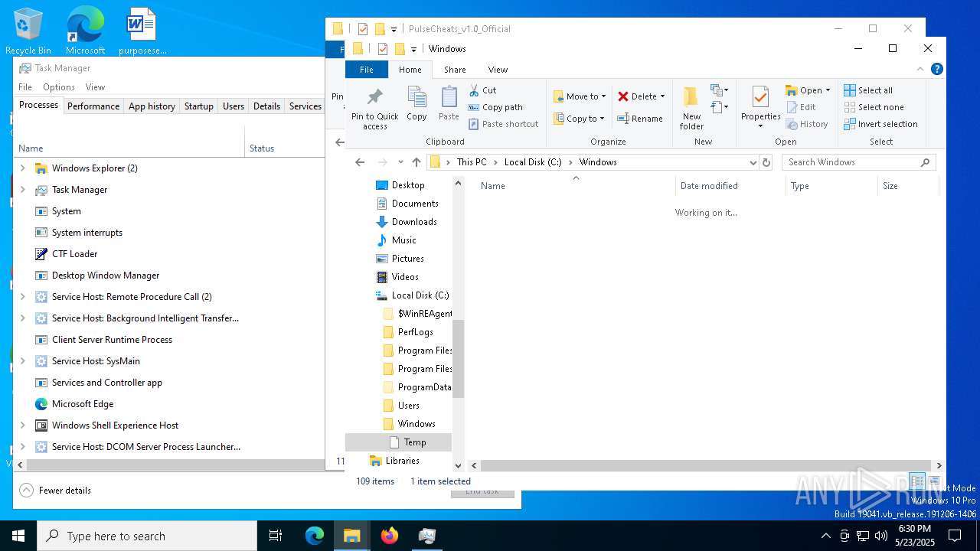Viewport: 980px width, 551px height.
Task: Open the Open button dropdown arrow
Action: 828,90
